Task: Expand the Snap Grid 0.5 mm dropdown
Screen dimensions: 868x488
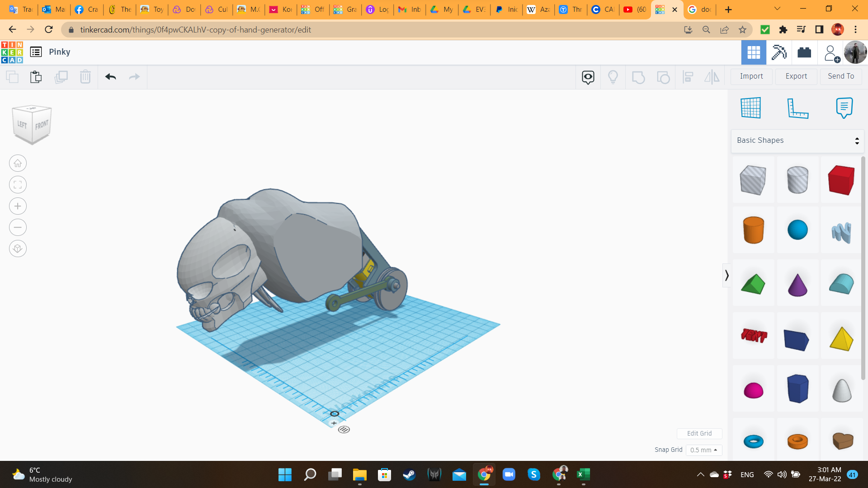Action: point(704,450)
